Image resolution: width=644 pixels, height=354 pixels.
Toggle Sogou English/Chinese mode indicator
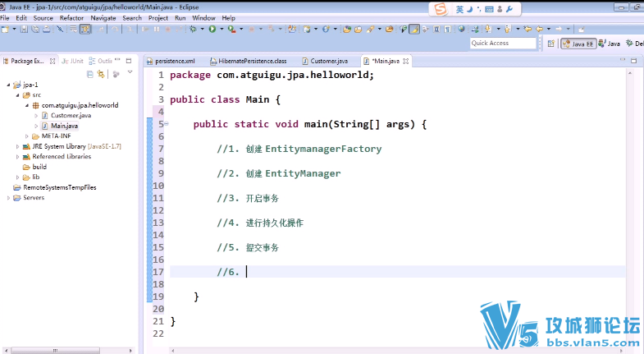pos(459,9)
